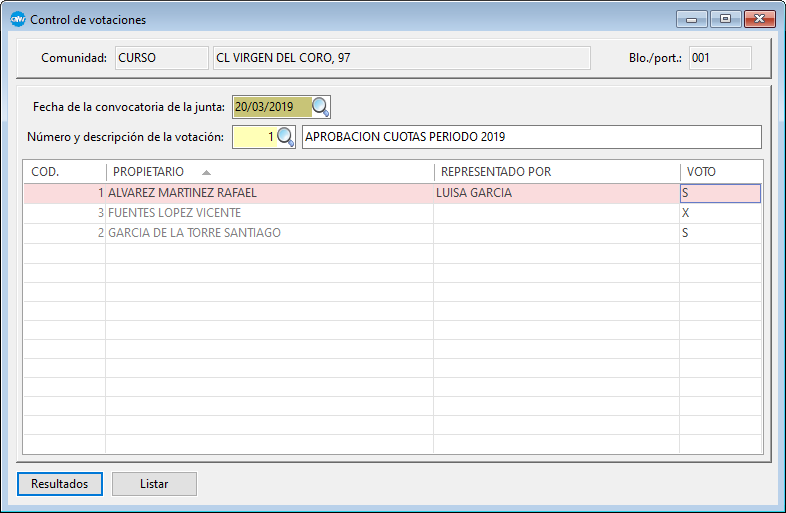Click the LUISA GARCIA representative cell
The height and width of the screenshot is (513, 786).
click(555, 193)
